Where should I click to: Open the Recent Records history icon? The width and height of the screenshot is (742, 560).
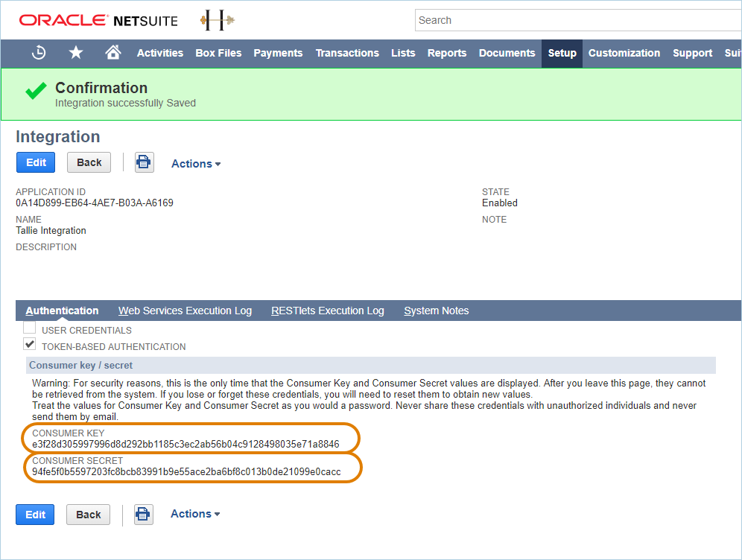(38, 52)
